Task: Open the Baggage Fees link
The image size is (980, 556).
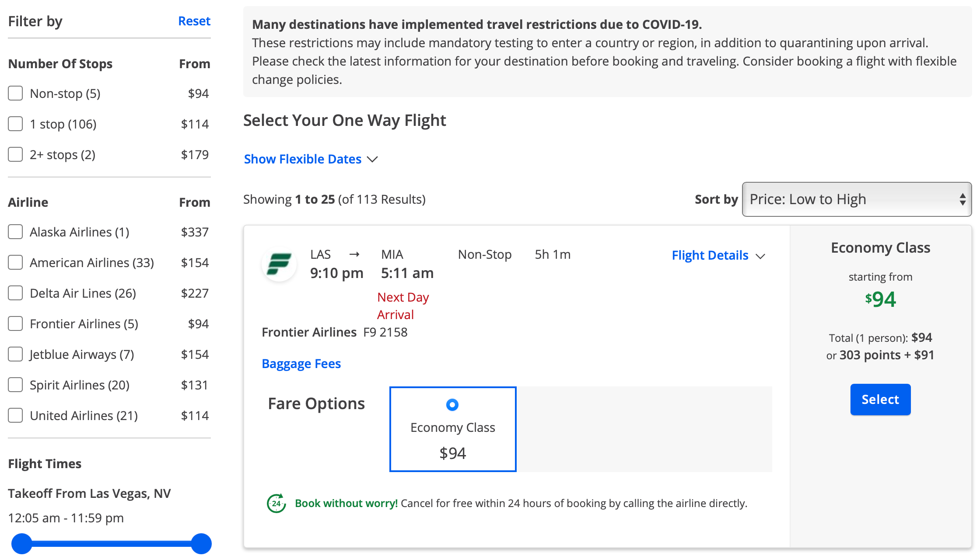Action: [301, 363]
